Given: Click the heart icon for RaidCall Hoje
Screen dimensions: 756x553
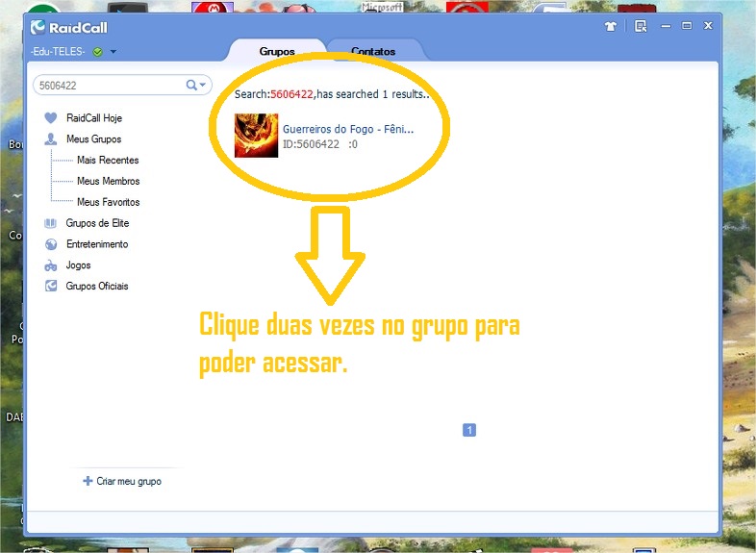Looking at the screenshot, I should (x=50, y=117).
